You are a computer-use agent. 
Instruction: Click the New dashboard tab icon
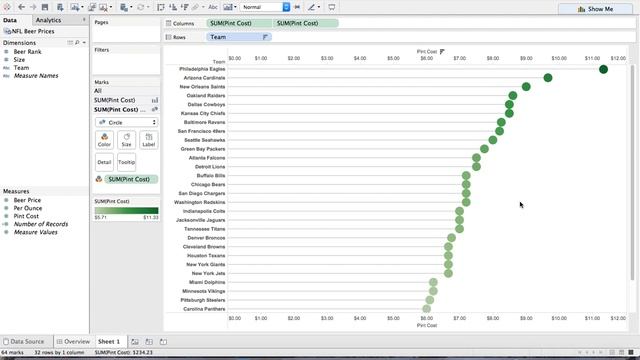149,342
